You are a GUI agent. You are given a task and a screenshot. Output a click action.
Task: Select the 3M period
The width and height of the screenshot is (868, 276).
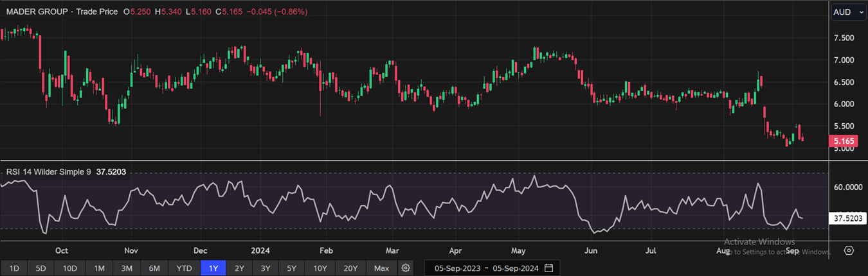(127, 268)
